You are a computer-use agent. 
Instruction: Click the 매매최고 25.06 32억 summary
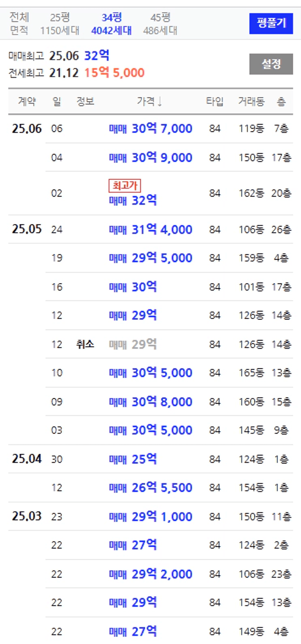coord(59,56)
